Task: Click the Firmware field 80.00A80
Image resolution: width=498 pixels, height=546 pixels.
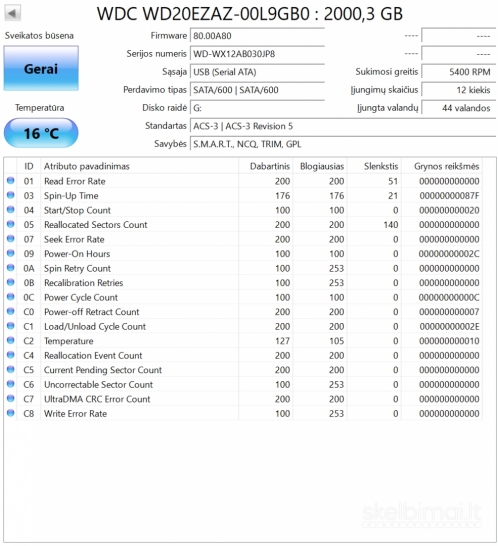Action: (x=257, y=36)
